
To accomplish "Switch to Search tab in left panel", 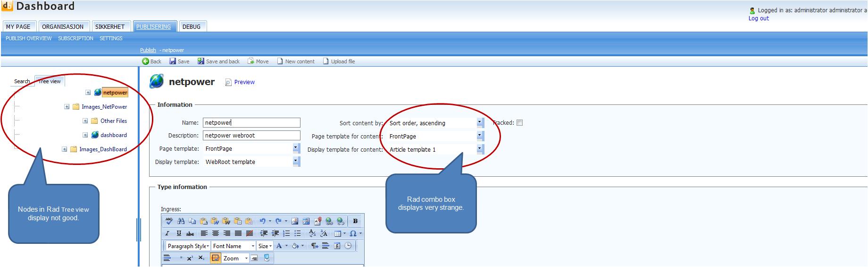I will [x=22, y=81].
